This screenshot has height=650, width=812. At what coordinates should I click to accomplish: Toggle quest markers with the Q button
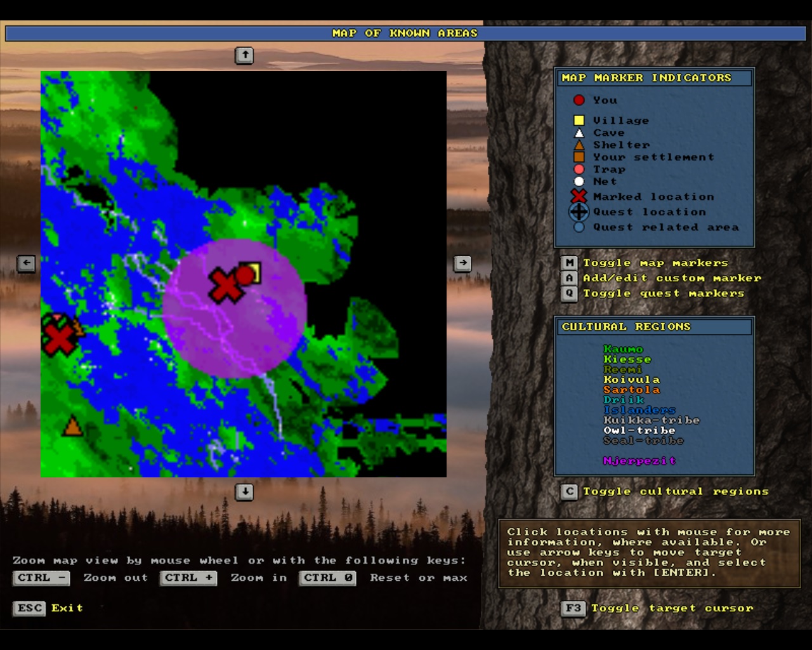point(569,293)
